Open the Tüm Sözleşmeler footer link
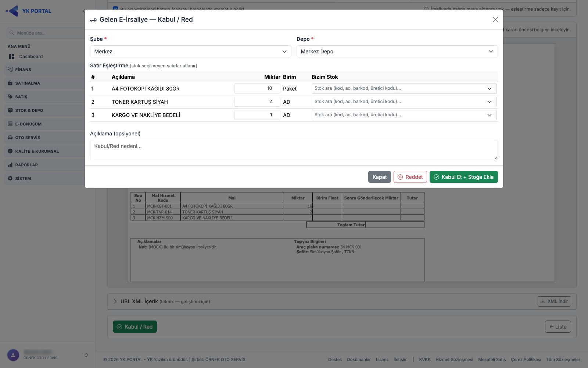 click(x=563, y=360)
